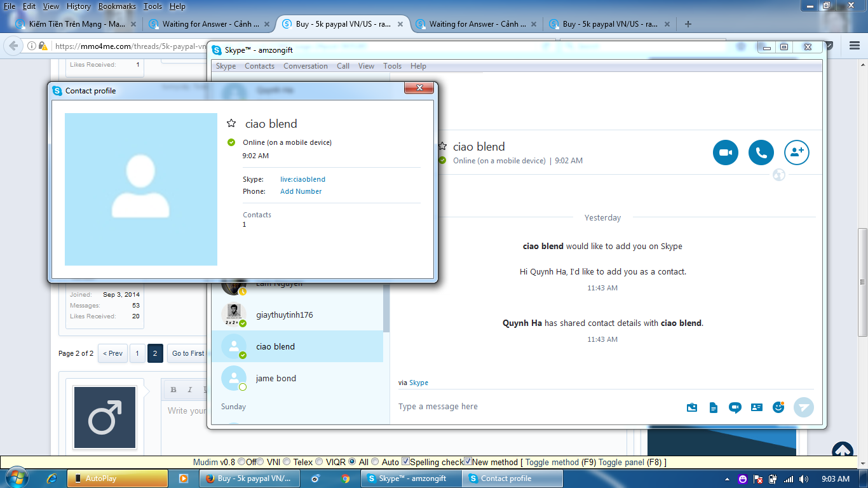Toggle the New method checkbox
This screenshot has height=488, width=868.
468,461
